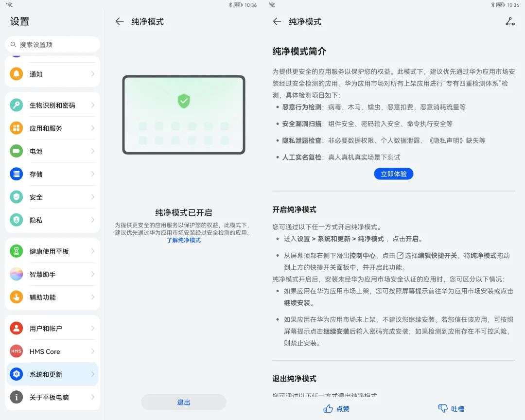The width and height of the screenshot is (525, 420).
Task: Tap the 电池 label text
Action: pos(36,151)
